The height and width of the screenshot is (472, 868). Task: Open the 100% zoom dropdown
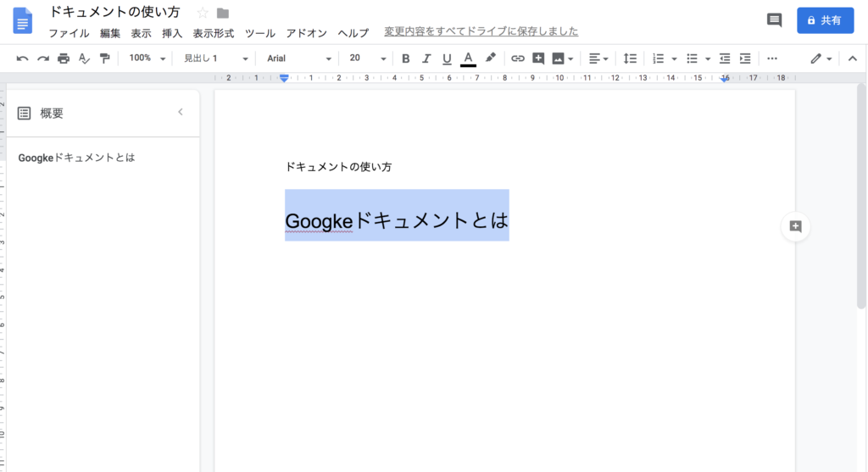[x=147, y=58]
